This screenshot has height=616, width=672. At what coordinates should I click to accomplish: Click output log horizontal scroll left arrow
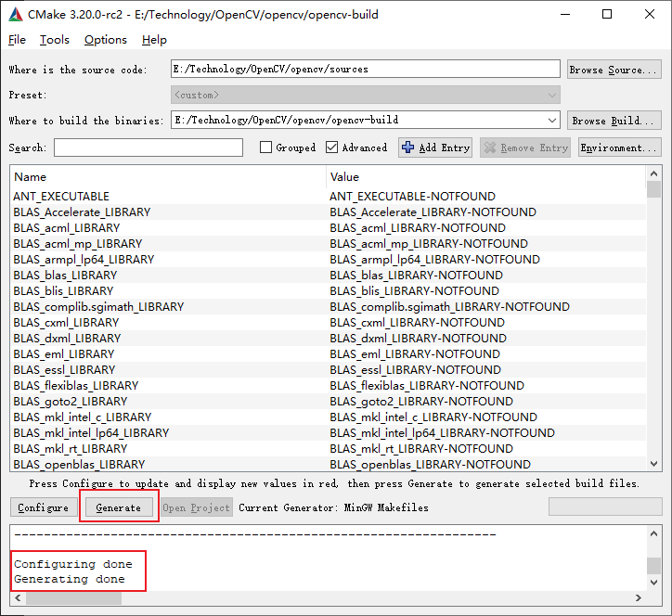tap(18, 598)
